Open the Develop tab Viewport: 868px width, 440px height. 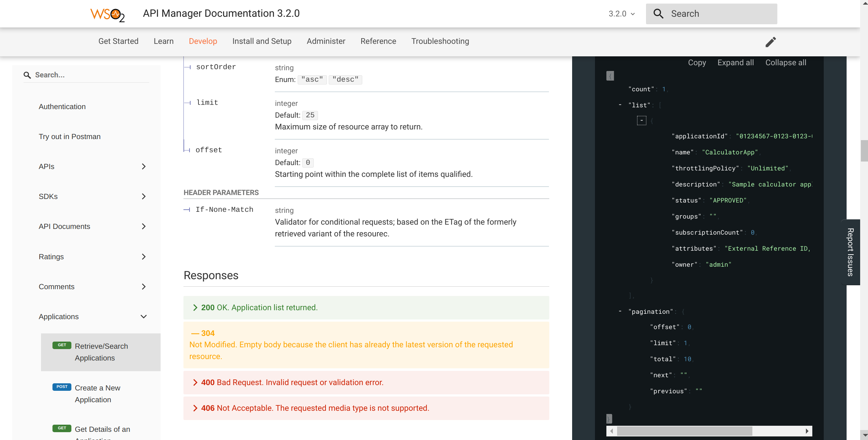pyautogui.click(x=203, y=41)
